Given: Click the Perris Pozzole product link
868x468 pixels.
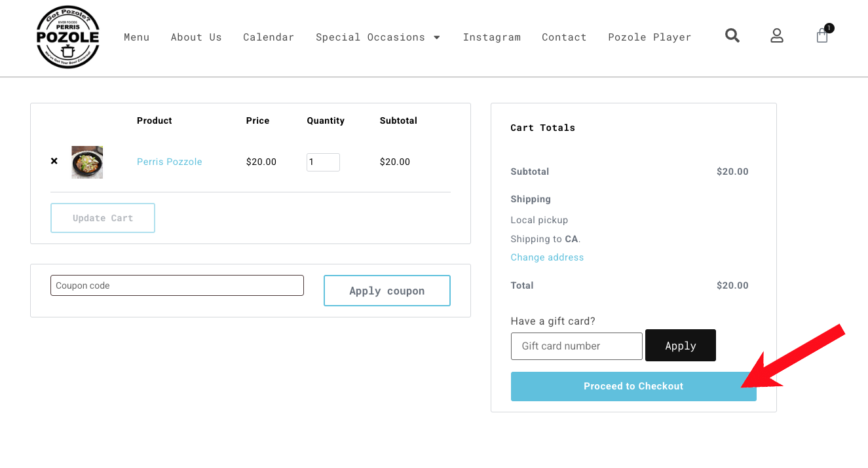Looking at the screenshot, I should coord(170,162).
